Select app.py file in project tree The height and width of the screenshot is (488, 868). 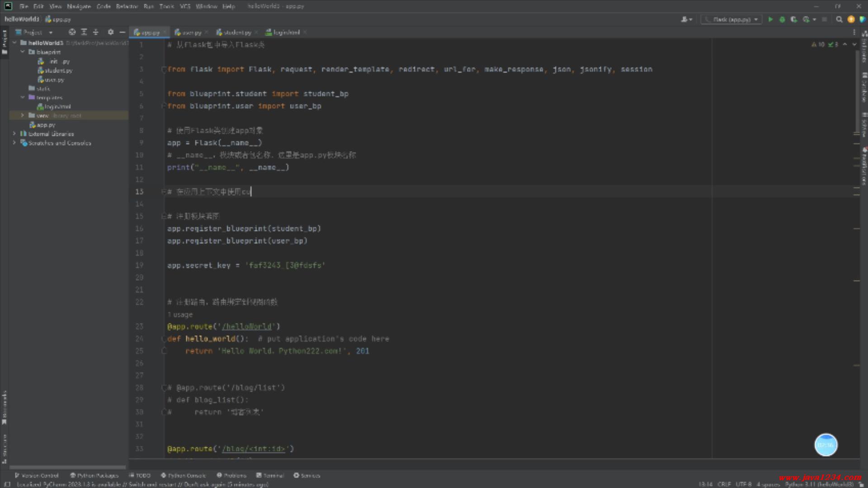coord(42,125)
